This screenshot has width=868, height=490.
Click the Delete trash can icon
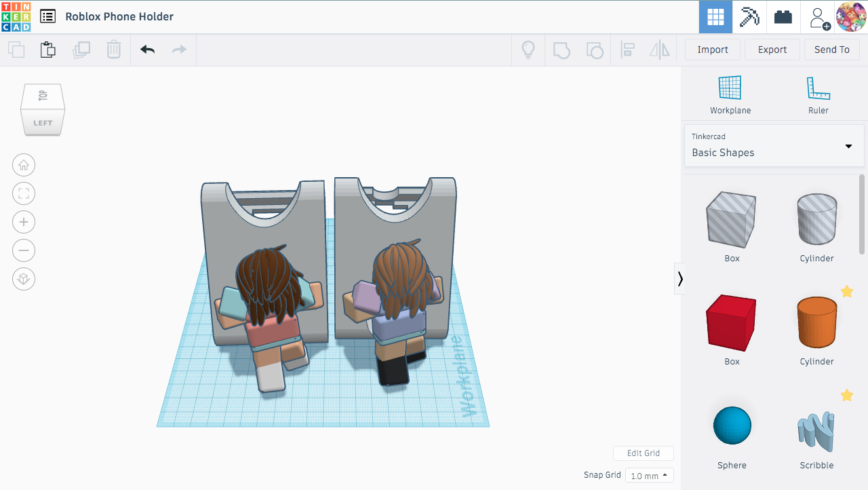(114, 50)
